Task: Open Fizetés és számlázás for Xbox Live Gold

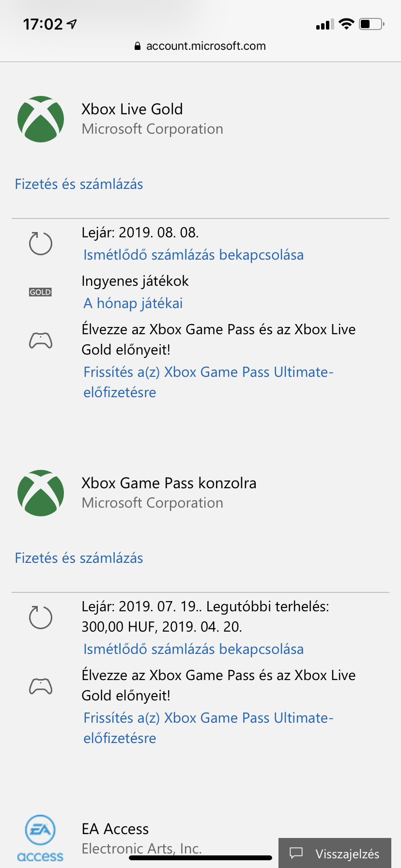Action: (x=79, y=184)
